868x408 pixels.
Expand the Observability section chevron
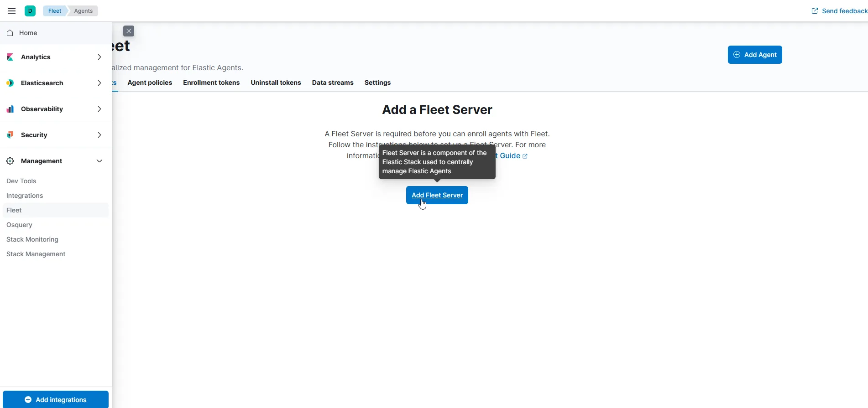tap(99, 109)
